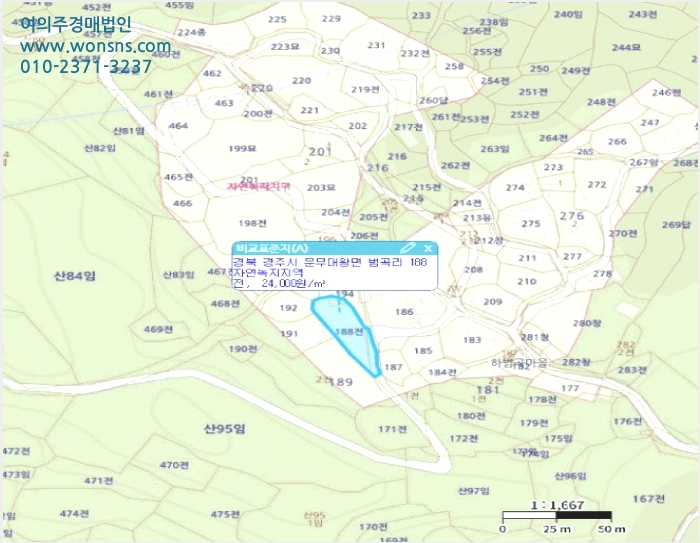Select parcel 225
Viewport: 700px width, 543px height.
(x=277, y=19)
